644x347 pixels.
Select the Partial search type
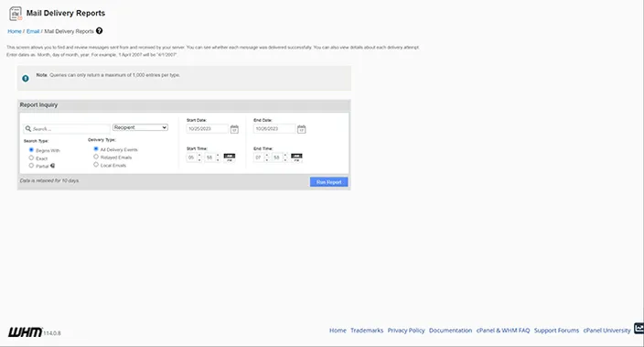pyautogui.click(x=31, y=166)
